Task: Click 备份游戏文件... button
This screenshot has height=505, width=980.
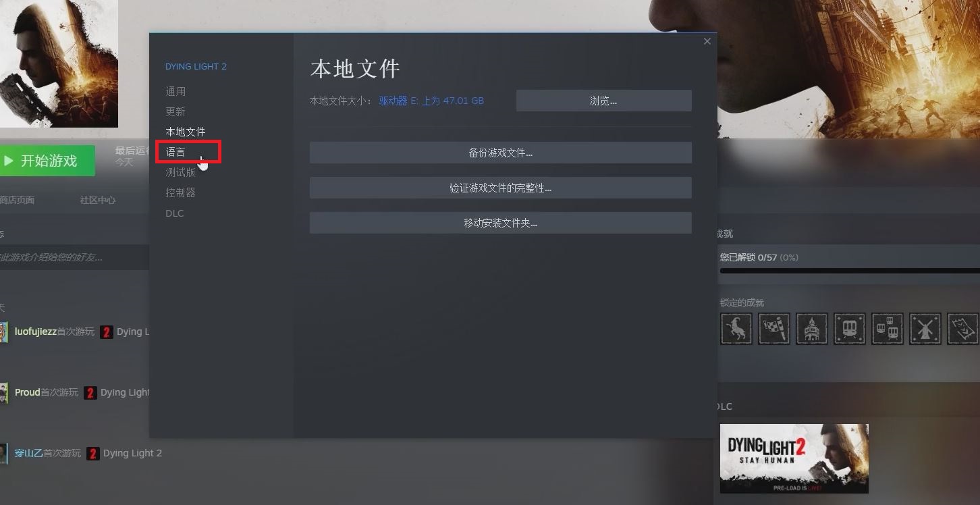Action: (x=500, y=153)
